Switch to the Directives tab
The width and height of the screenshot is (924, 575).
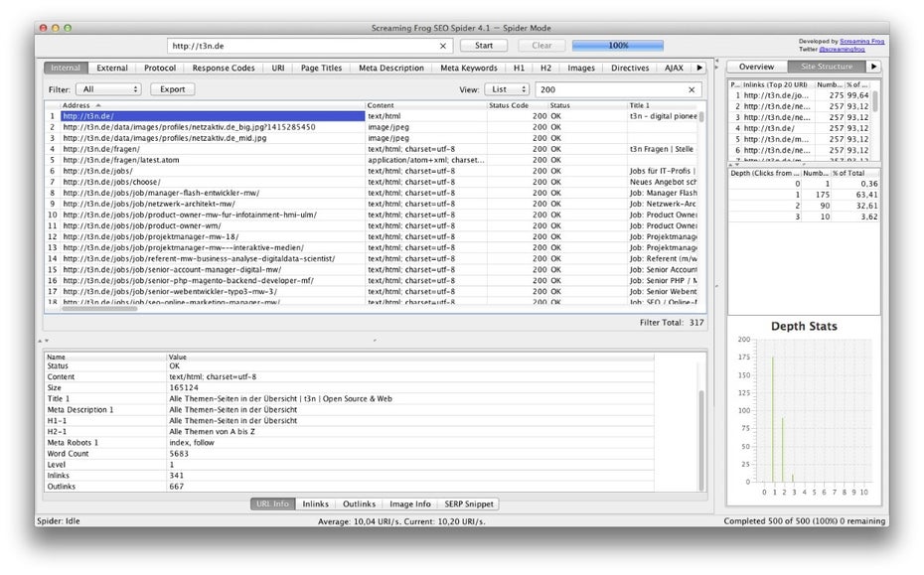[630, 68]
